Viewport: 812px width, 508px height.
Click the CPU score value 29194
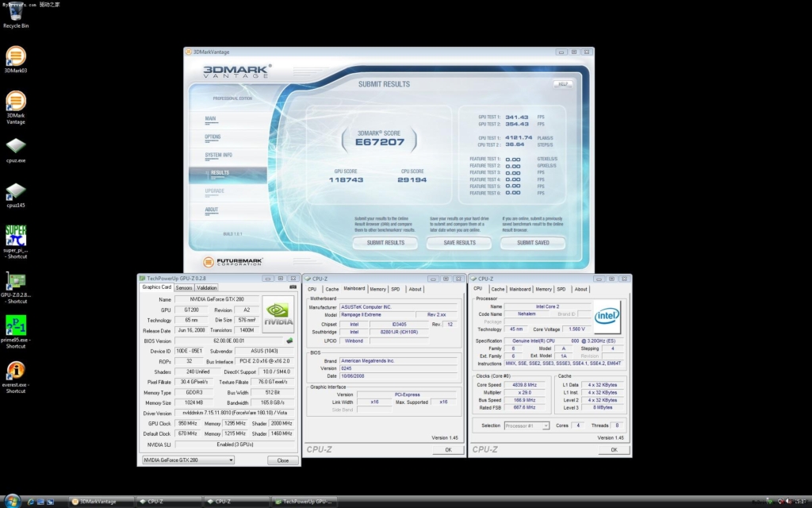pos(412,180)
